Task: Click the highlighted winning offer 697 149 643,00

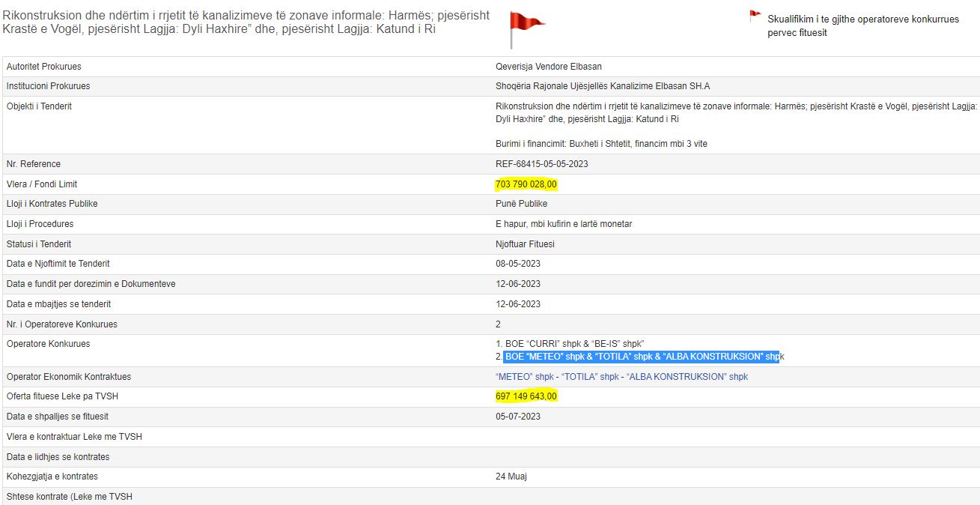Action: pos(526,396)
